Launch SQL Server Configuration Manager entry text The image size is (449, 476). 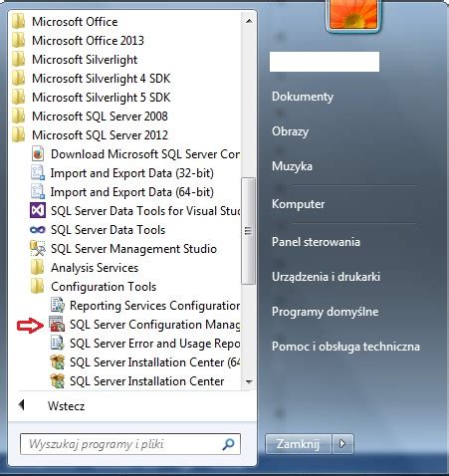[x=155, y=325]
